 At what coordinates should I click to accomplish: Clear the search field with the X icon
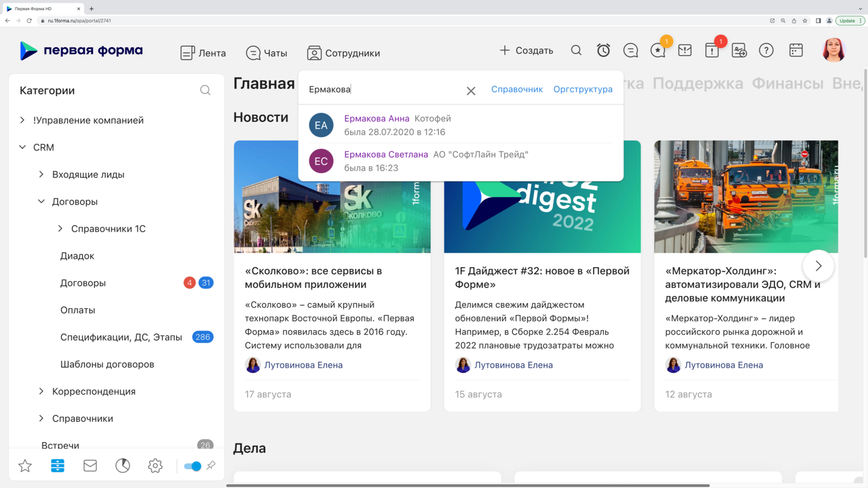[471, 91]
